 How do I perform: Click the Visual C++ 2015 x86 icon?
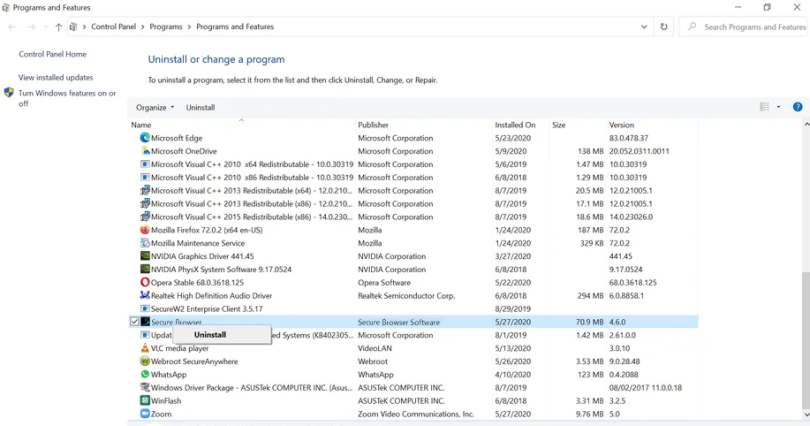tap(145, 216)
